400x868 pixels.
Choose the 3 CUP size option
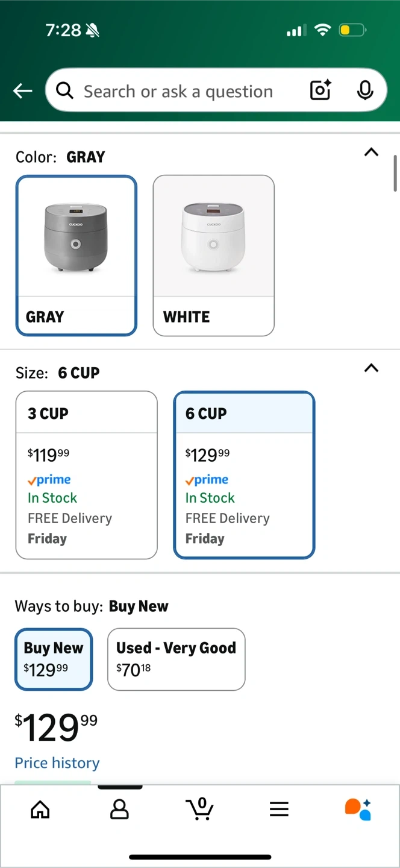[86, 475]
